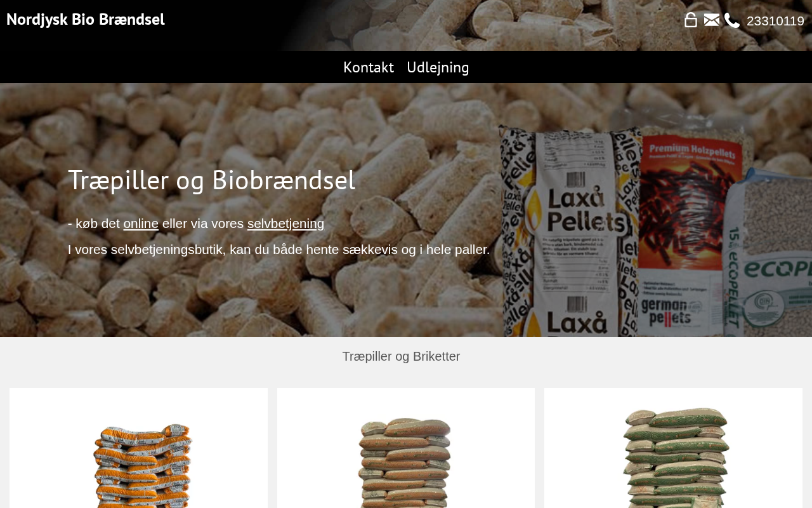This screenshot has height=508, width=812.
Task: Click the selvbetjeningsbutik description sentence
Action: [278, 250]
